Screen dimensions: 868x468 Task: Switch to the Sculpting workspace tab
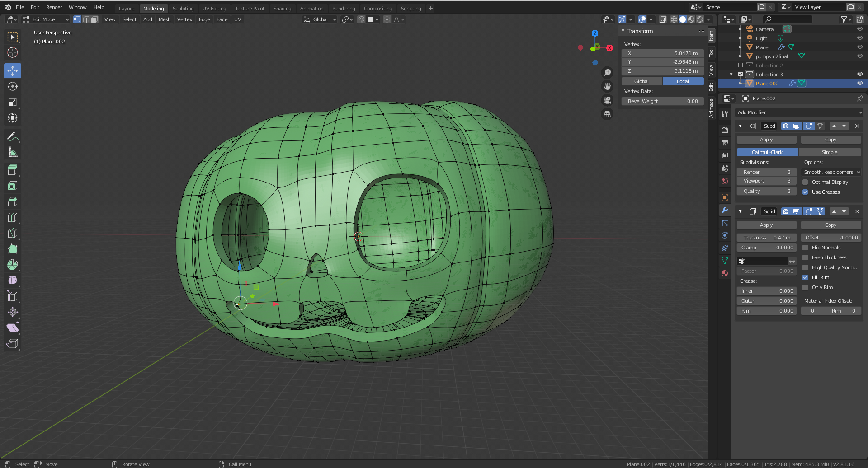(x=183, y=9)
